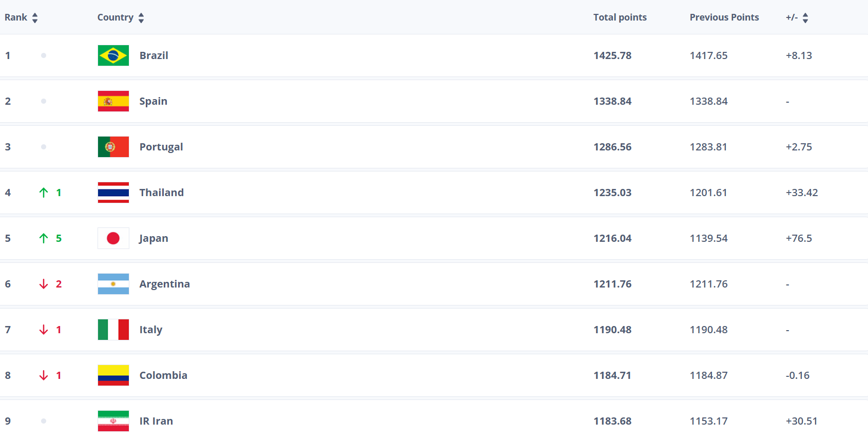Sort the table by Rank arrows
Image resolution: width=868 pixels, height=440 pixels.
point(35,18)
